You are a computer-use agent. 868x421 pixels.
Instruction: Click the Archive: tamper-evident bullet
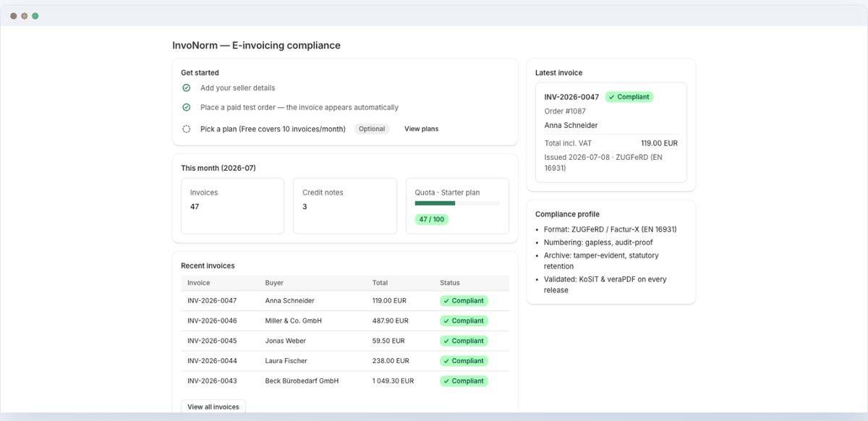(x=601, y=261)
